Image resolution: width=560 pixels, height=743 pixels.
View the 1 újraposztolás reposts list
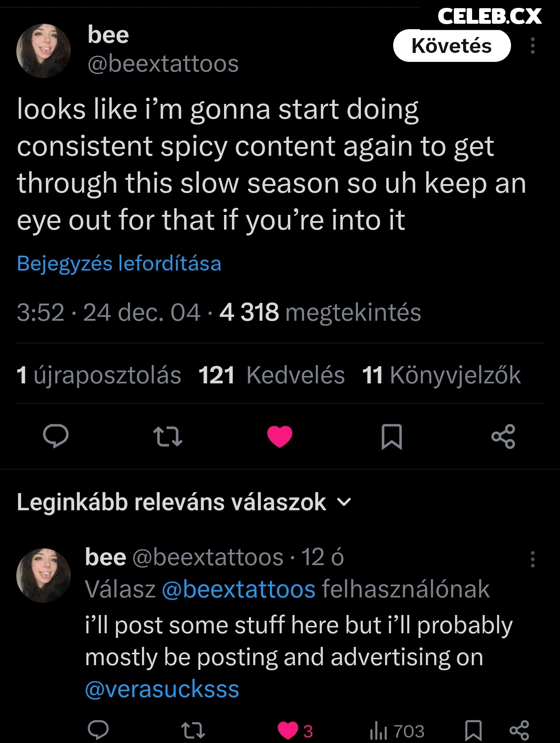point(99,375)
